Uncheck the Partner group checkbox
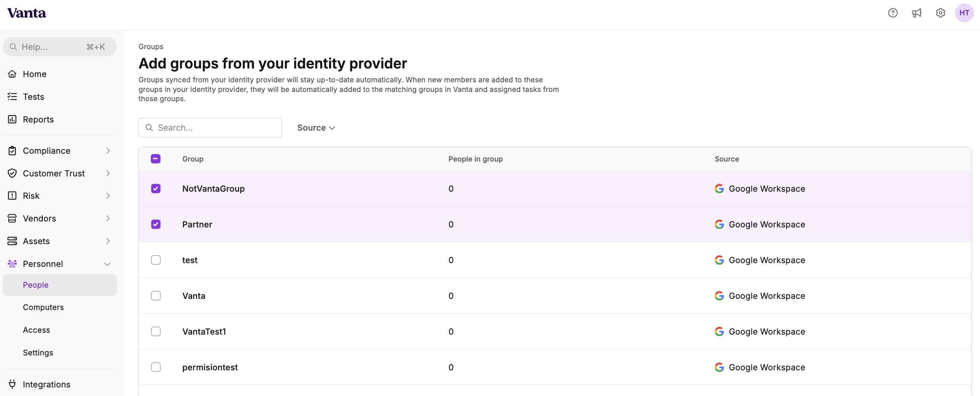Image resolution: width=980 pixels, height=396 pixels. 156,224
